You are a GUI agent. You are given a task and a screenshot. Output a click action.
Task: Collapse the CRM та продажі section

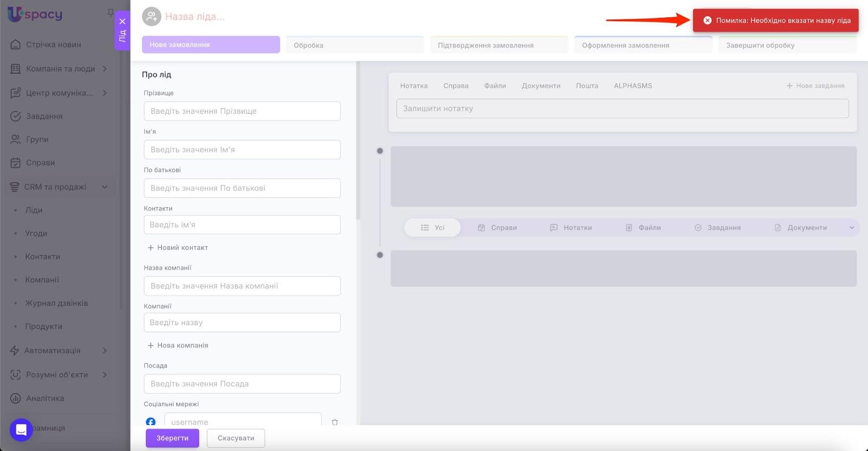(x=105, y=187)
